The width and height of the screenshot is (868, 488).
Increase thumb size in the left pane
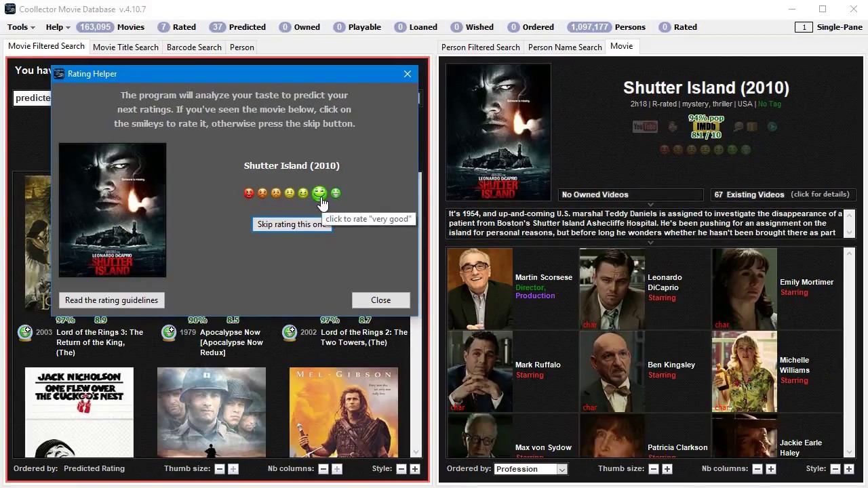click(233, 469)
